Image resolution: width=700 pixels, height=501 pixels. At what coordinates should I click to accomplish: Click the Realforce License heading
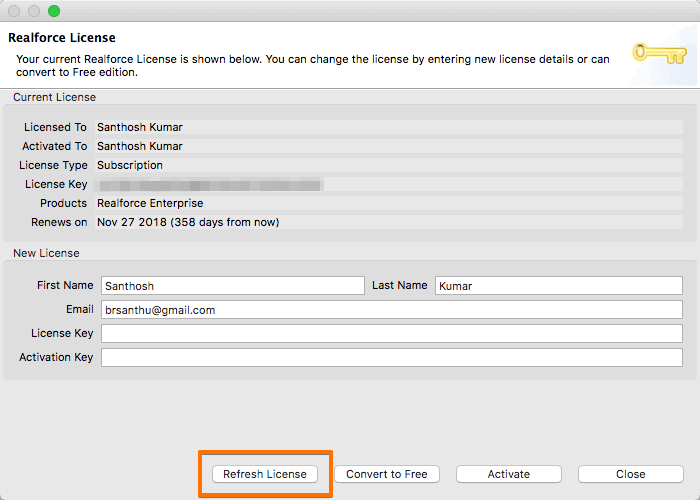(x=62, y=38)
